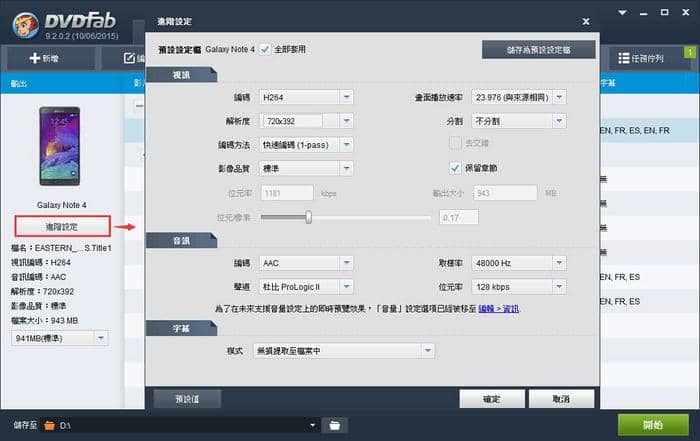Open the task queue list icon
This screenshot has width=700, height=441.
624,58
